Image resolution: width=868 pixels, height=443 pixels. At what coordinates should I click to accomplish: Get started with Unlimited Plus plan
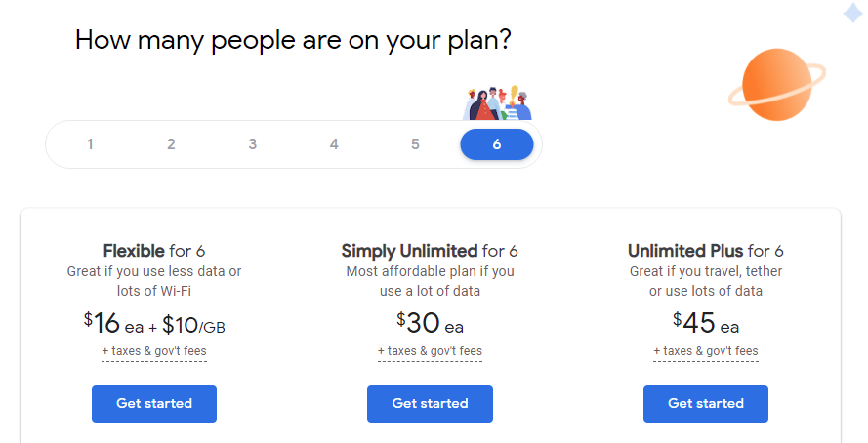[706, 404]
